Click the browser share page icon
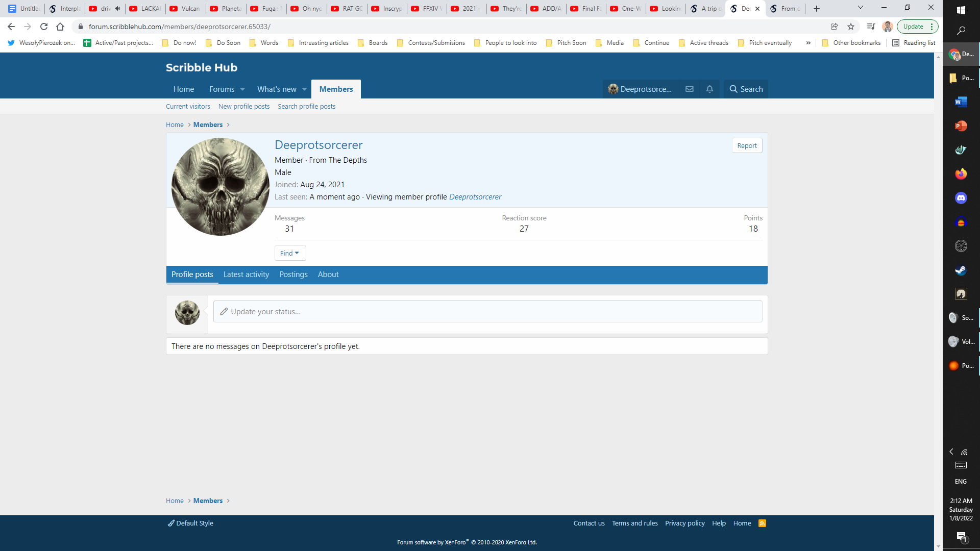The height and width of the screenshot is (551, 980). (835, 27)
